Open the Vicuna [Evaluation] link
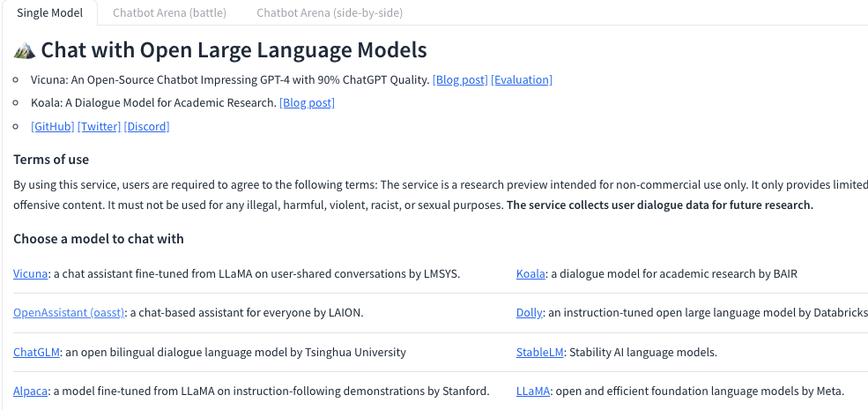The height and width of the screenshot is (410, 868). pyautogui.click(x=522, y=80)
